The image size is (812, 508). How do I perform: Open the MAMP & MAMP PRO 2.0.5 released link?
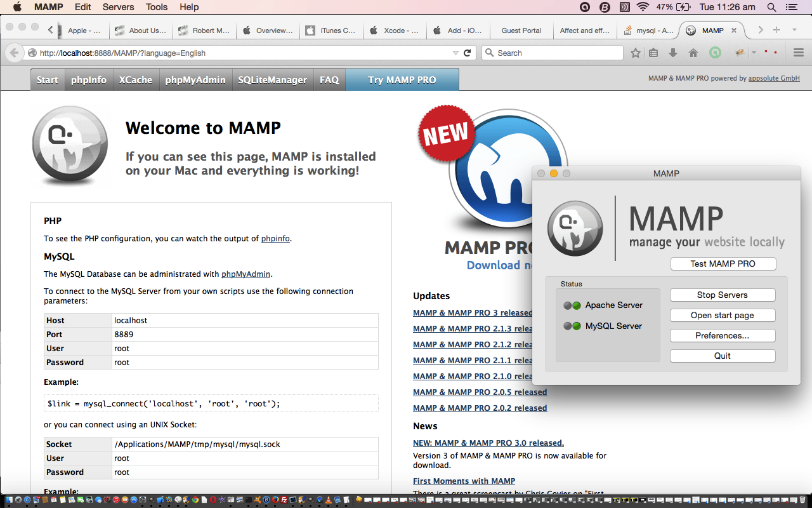(480, 392)
